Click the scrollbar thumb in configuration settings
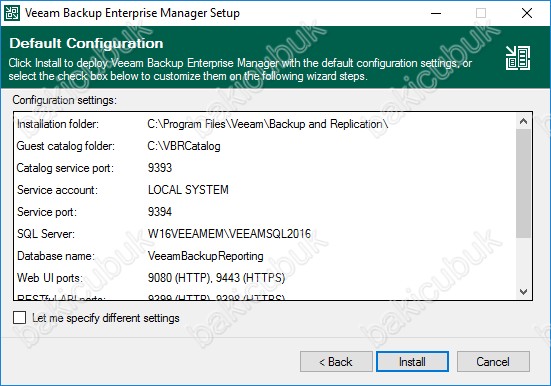This screenshot has width=551, height=386. [x=523, y=184]
